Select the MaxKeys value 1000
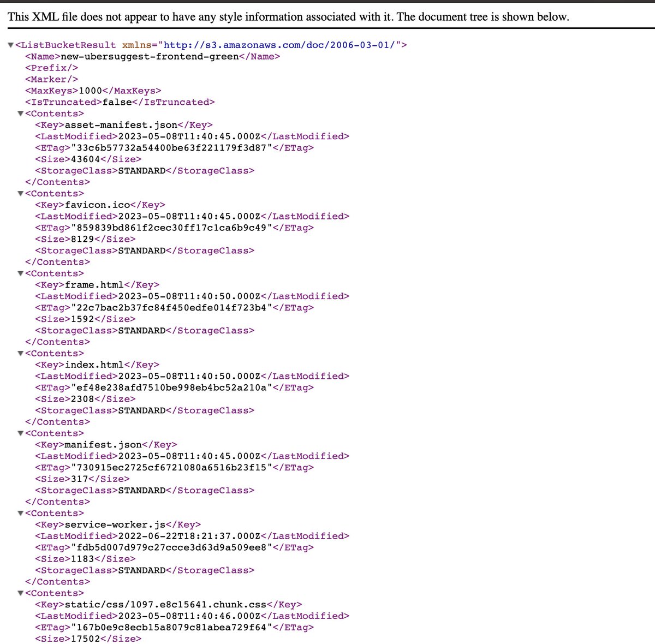The width and height of the screenshot is (655, 644). [90, 91]
